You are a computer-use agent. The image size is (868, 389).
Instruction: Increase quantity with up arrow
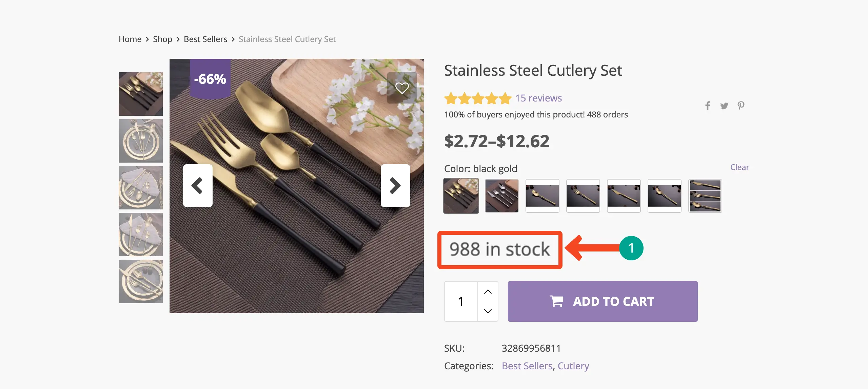488,292
